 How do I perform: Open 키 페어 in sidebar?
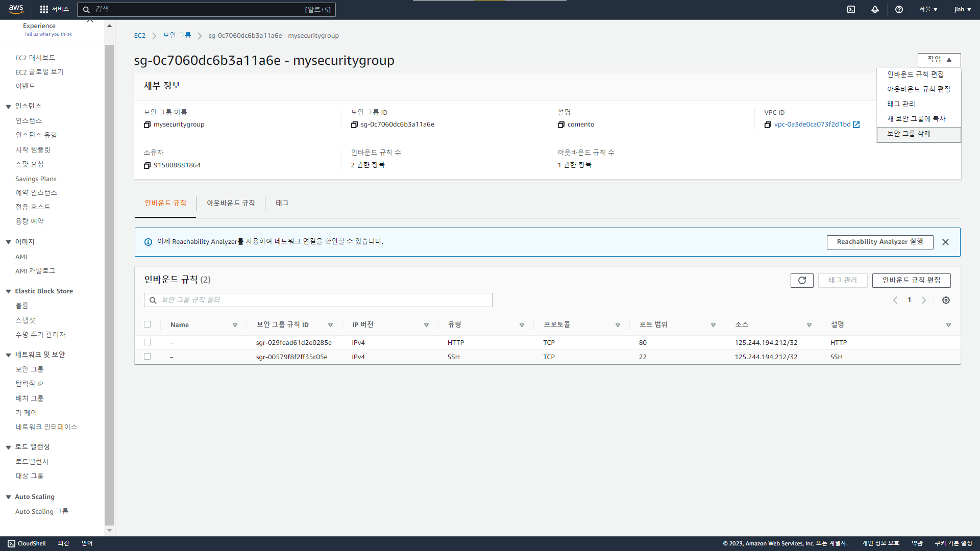26,413
